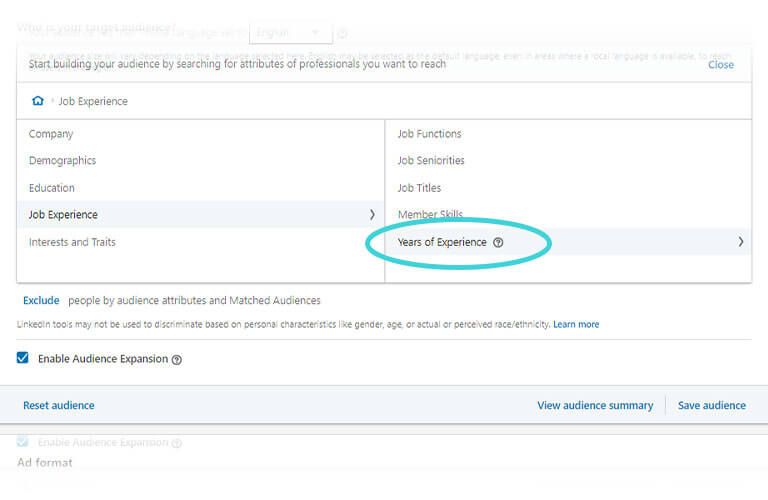The height and width of the screenshot is (500, 768).
Task: Click the help icon next to language dropdown
Action: (x=343, y=33)
